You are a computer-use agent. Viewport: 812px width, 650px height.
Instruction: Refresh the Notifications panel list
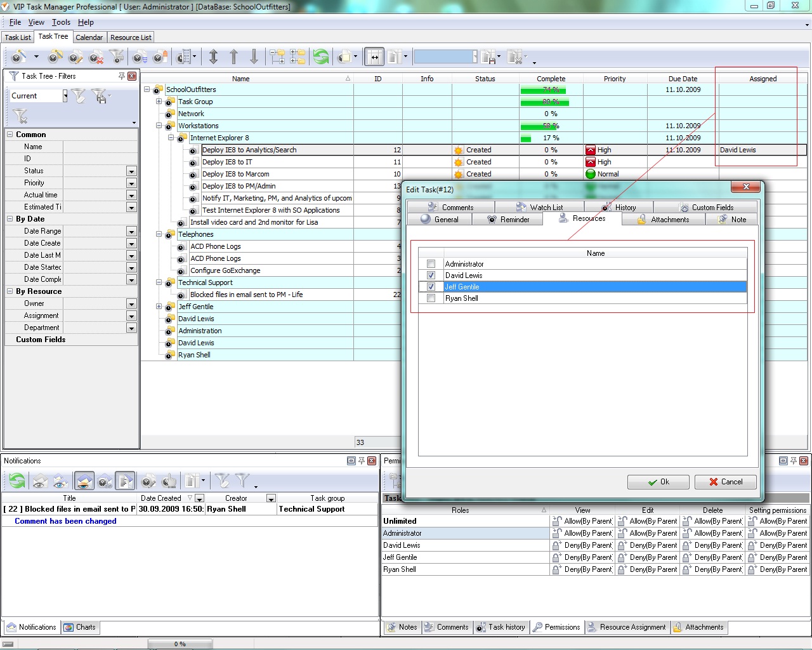[x=17, y=481]
